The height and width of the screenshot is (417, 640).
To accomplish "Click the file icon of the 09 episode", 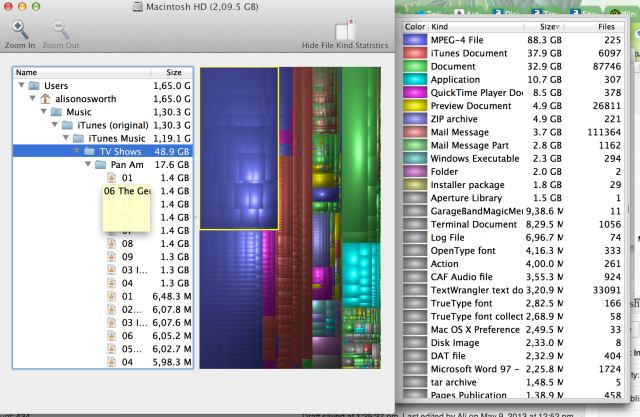I will pyautogui.click(x=111, y=257).
